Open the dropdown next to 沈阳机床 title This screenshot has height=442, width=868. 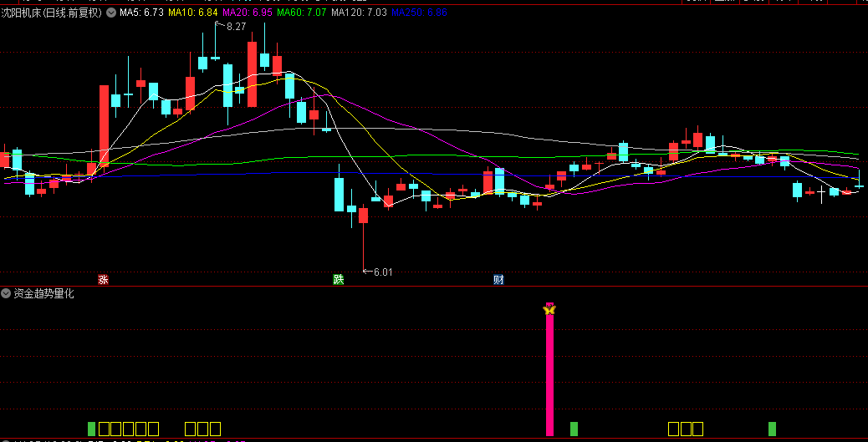(111, 13)
